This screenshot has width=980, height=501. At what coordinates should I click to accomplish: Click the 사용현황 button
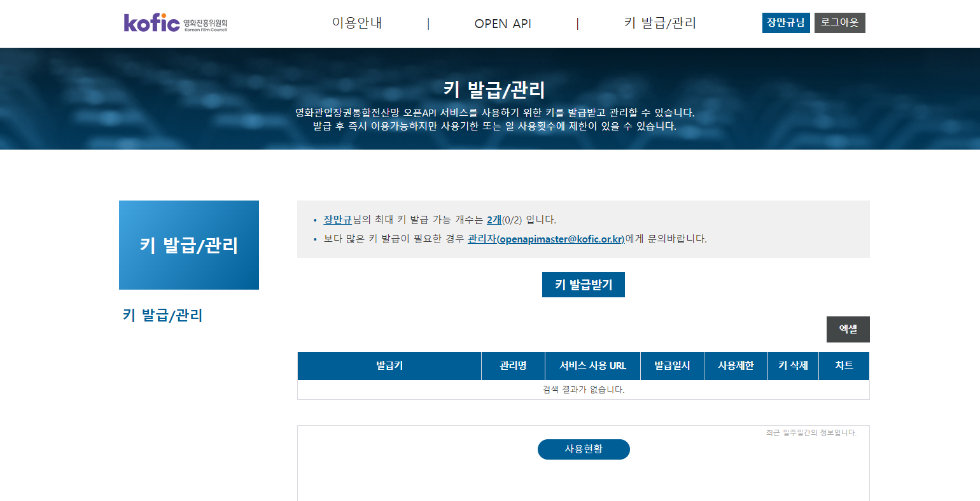(x=584, y=449)
